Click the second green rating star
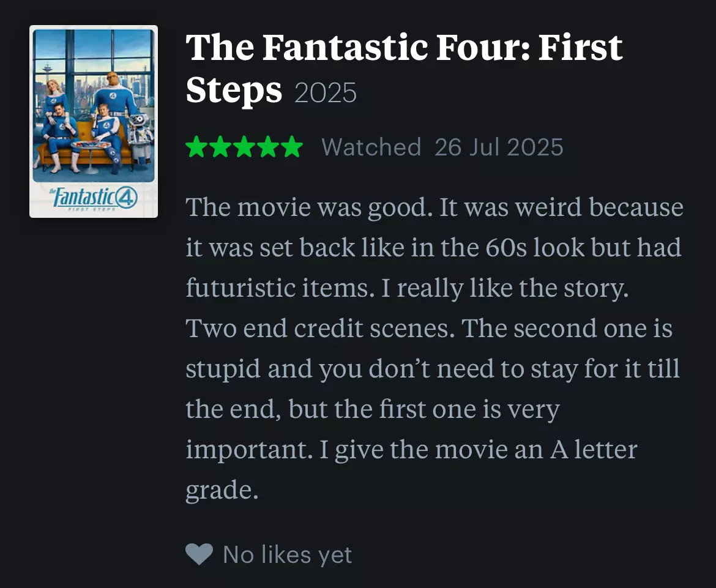The height and width of the screenshot is (588, 716). 220,147
